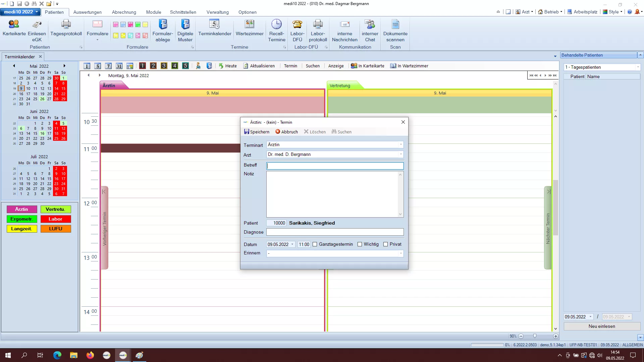Open the Schnittstellen ribbon tab
This screenshot has width=644, height=362.
pos(183,12)
